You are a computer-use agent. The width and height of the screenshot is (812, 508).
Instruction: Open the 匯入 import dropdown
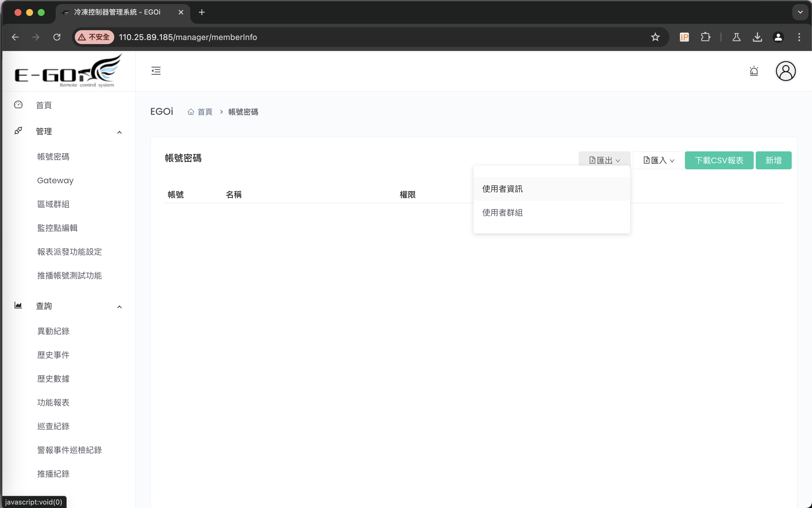(659, 160)
